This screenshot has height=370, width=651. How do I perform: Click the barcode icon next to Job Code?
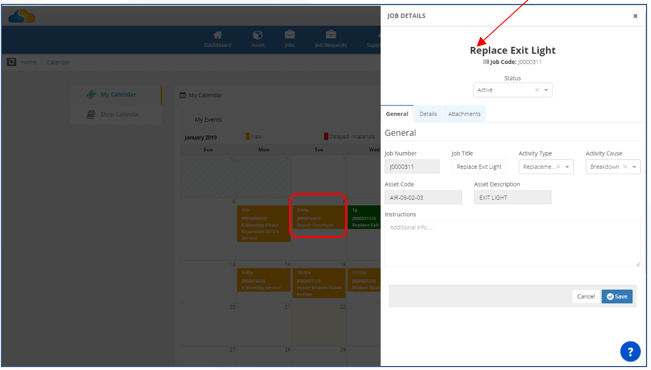coord(485,62)
